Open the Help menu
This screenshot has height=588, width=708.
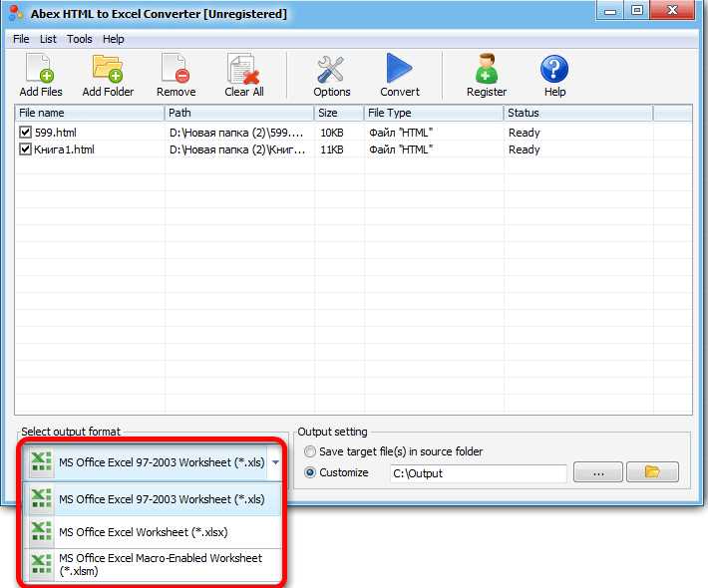tap(114, 39)
